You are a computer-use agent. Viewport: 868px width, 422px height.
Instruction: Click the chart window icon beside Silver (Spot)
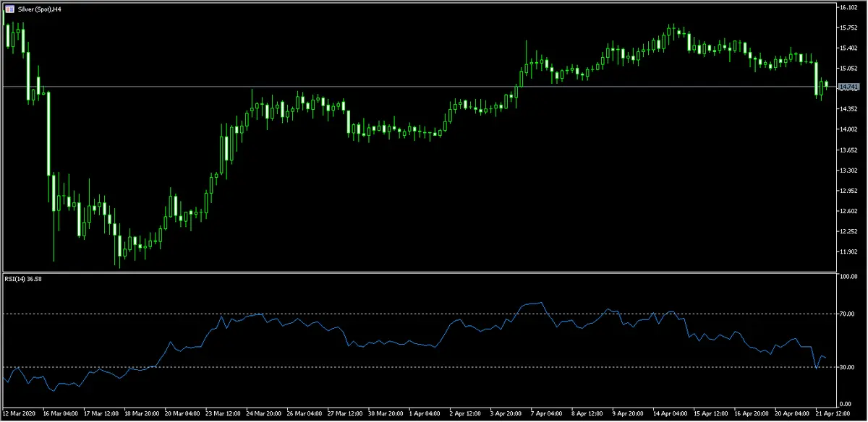point(8,7)
